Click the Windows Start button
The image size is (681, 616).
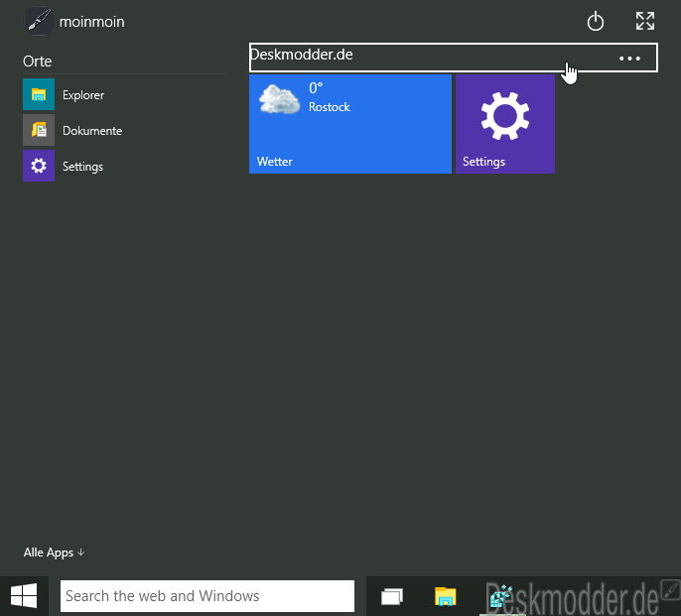[x=24, y=596]
